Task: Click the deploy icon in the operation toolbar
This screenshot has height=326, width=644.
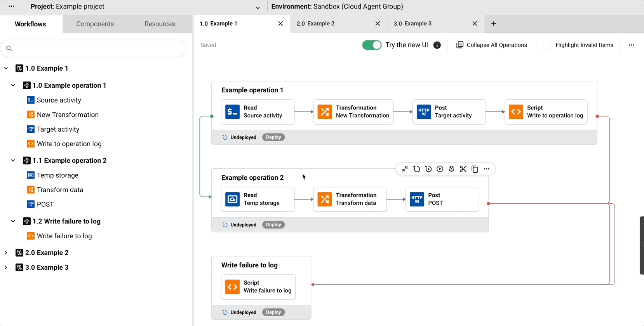Action: click(416, 169)
